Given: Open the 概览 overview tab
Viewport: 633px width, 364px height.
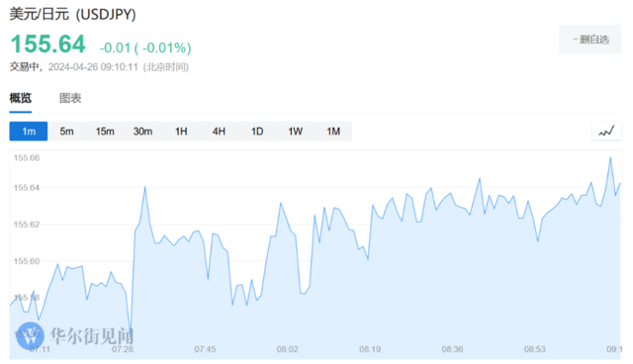Looking at the screenshot, I should [20, 98].
